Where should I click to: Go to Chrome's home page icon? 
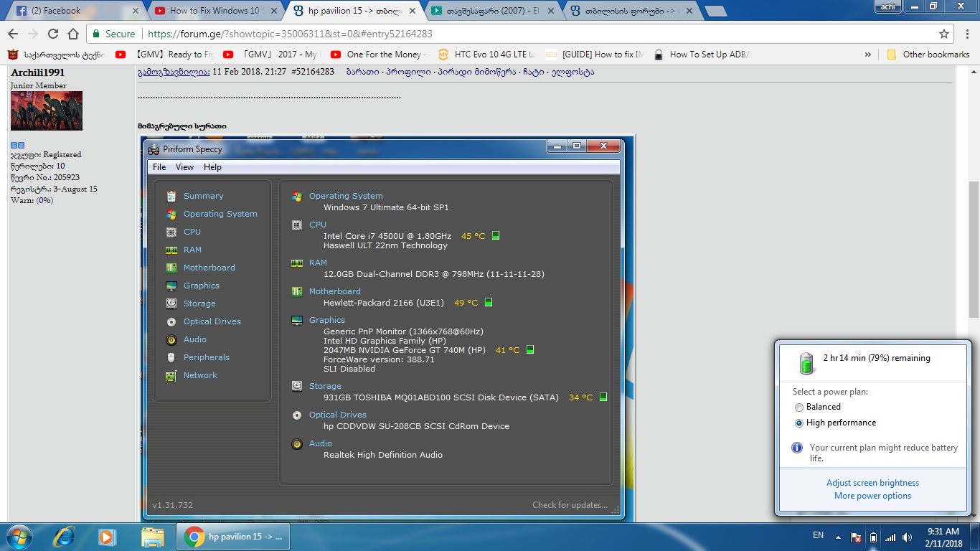(x=73, y=34)
